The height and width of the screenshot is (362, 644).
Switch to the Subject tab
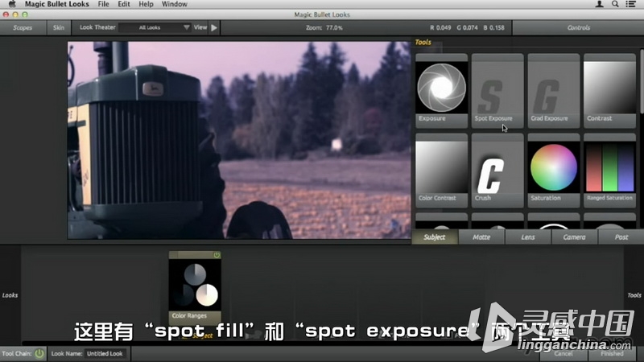coord(435,237)
